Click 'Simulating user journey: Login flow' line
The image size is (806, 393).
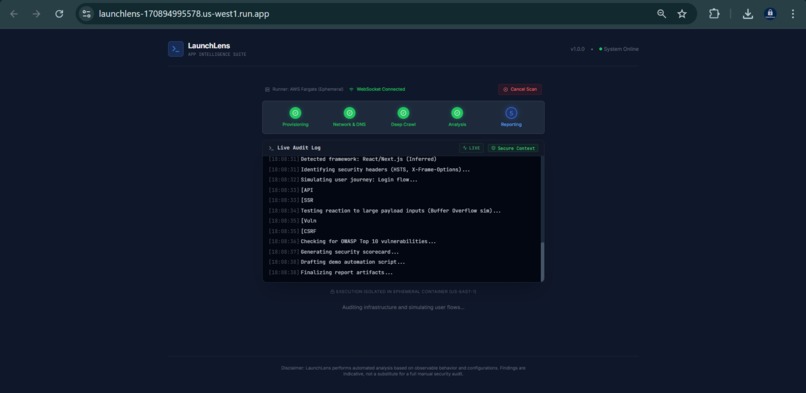coord(359,180)
